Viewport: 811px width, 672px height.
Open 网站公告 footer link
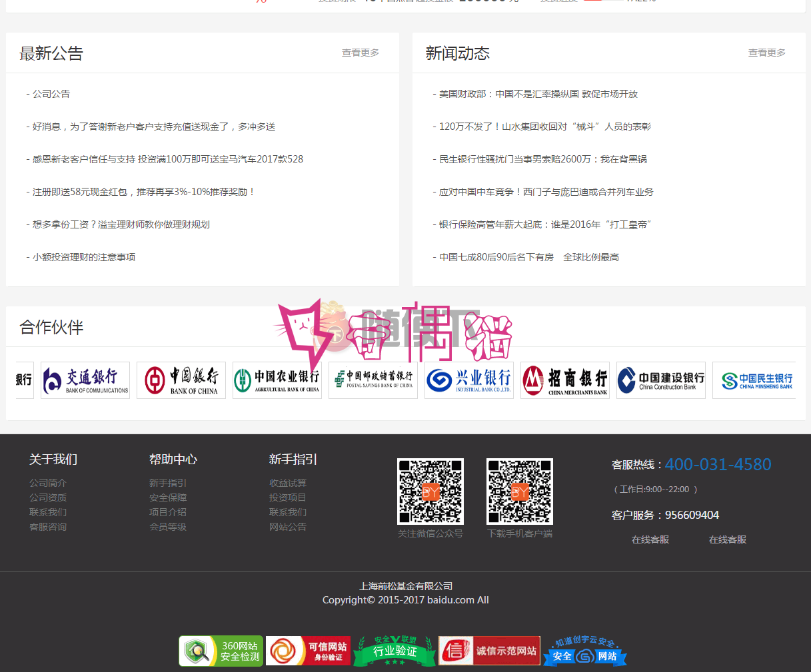pos(288,527)
